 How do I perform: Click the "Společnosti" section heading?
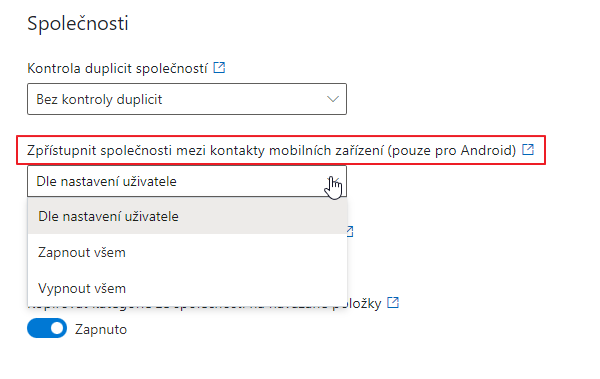coord(78,24)
